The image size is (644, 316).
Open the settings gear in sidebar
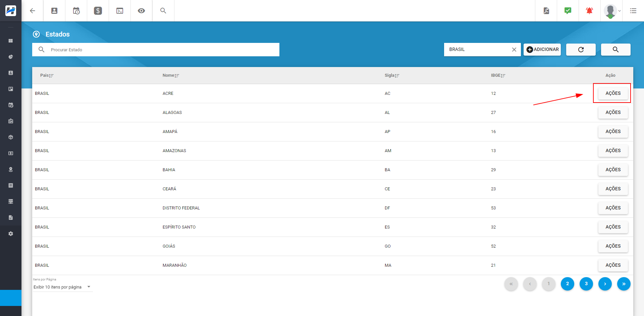pyautogui.click(x=11, y=234)
